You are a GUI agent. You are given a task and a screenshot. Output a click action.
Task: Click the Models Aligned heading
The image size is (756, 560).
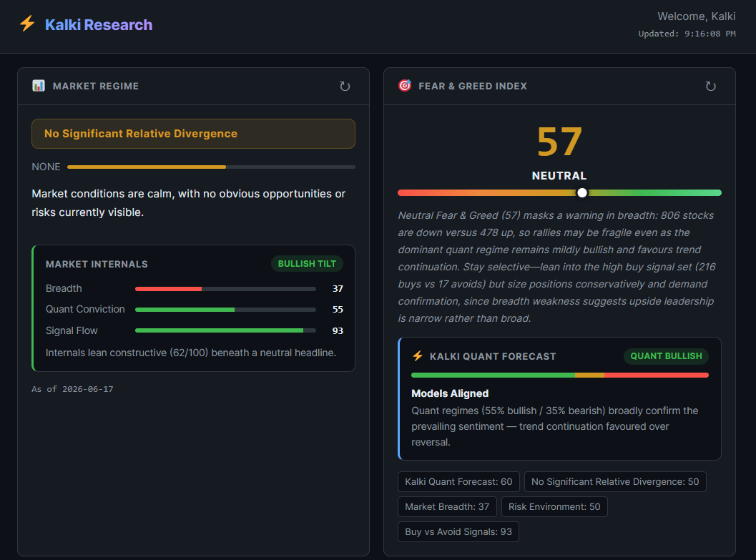click(x=450, y=393)
